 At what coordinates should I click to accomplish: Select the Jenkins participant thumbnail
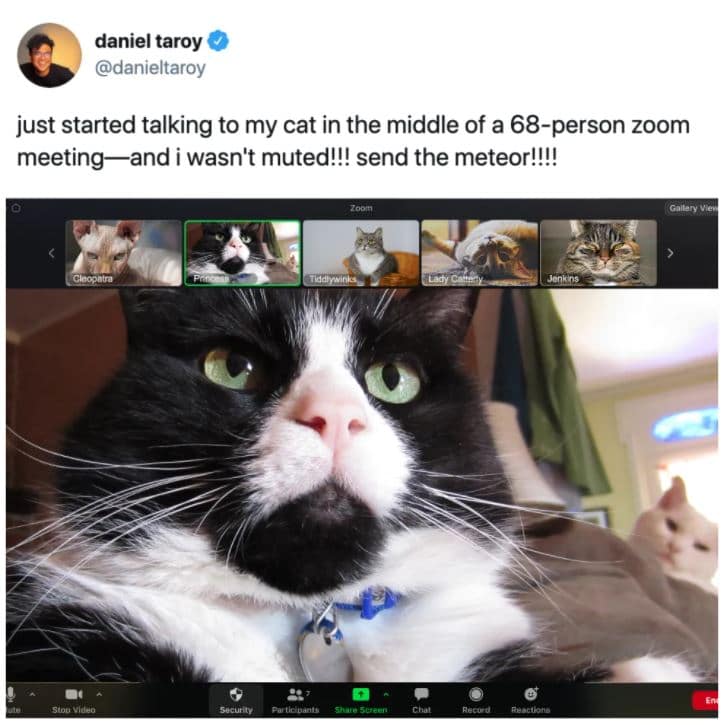(x=598, y=253)
